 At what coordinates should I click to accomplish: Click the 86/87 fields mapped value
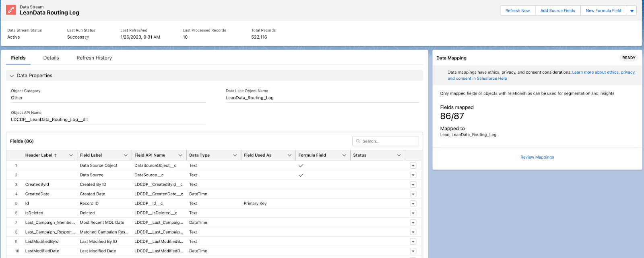point(452,116)
